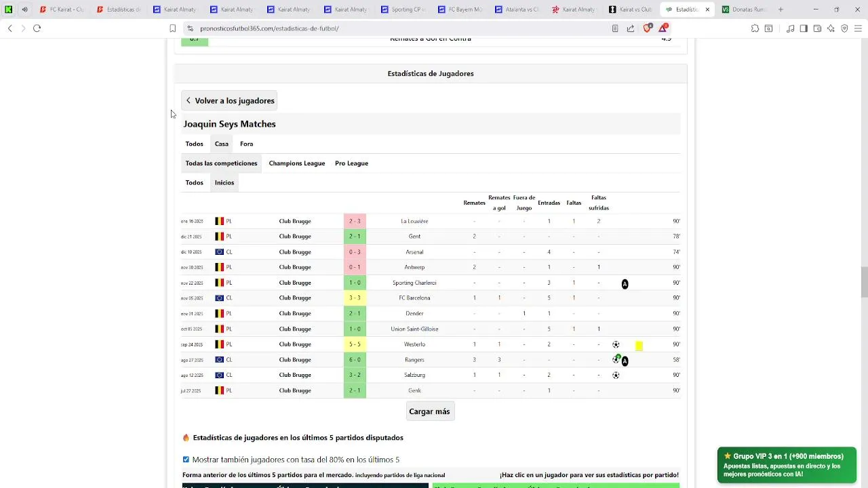Reload the page with the refresh icon
Screen dimensions: 868x488
(37, 28)
